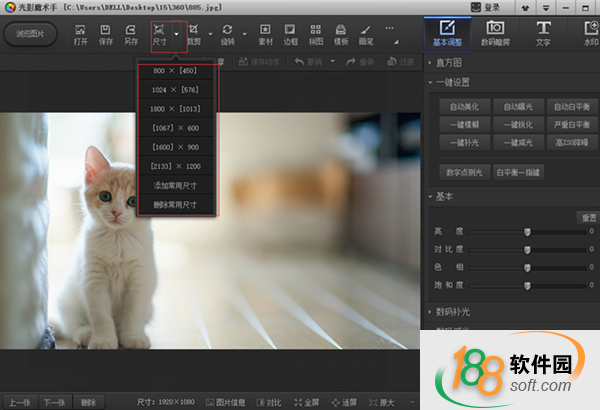Apply 一键补光 fill light

pyautogui.click(x=465, y=143)
